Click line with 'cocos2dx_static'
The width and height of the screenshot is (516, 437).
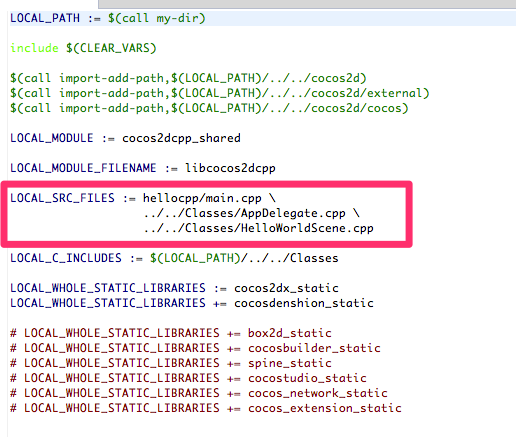[x=174, y=288]
